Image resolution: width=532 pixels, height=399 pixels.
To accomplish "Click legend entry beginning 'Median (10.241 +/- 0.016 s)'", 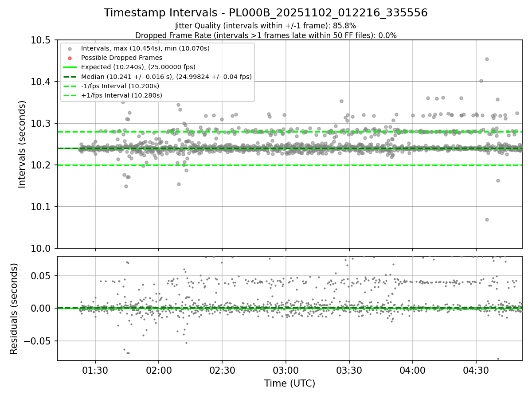I will [166, 77].
